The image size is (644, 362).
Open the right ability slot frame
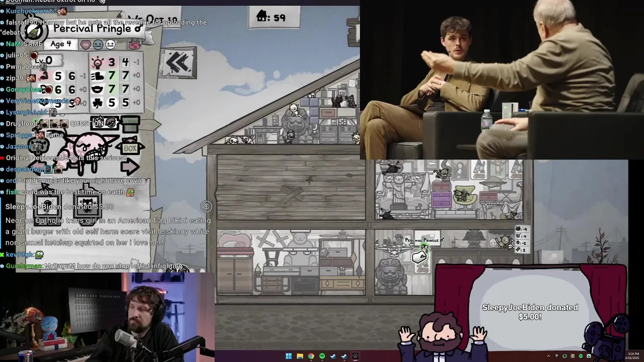click(x=88, y=205)
